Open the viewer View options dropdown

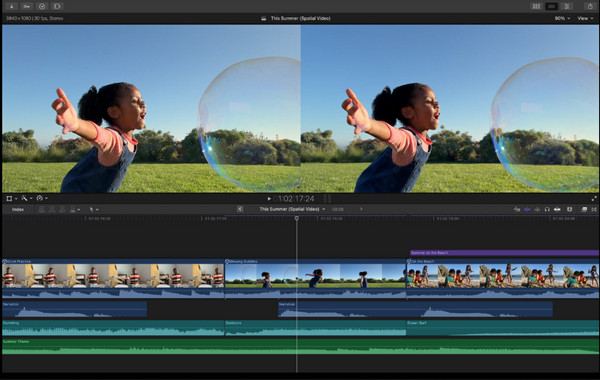(x=585, y=18)
